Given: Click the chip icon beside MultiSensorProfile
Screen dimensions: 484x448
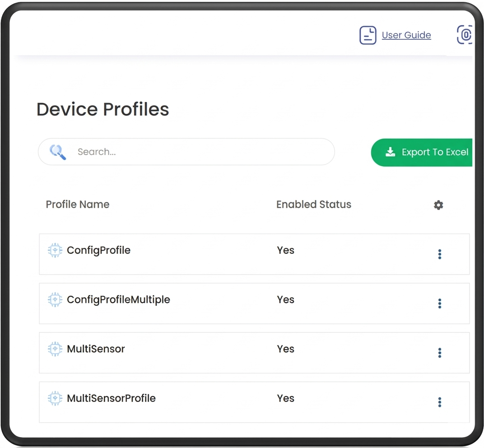Looking at the screenshot, I should point(55,398).
